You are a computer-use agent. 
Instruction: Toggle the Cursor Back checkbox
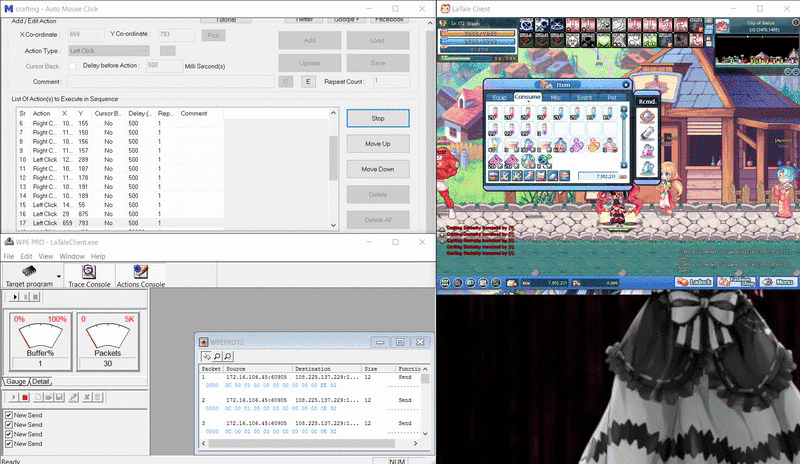72,66
